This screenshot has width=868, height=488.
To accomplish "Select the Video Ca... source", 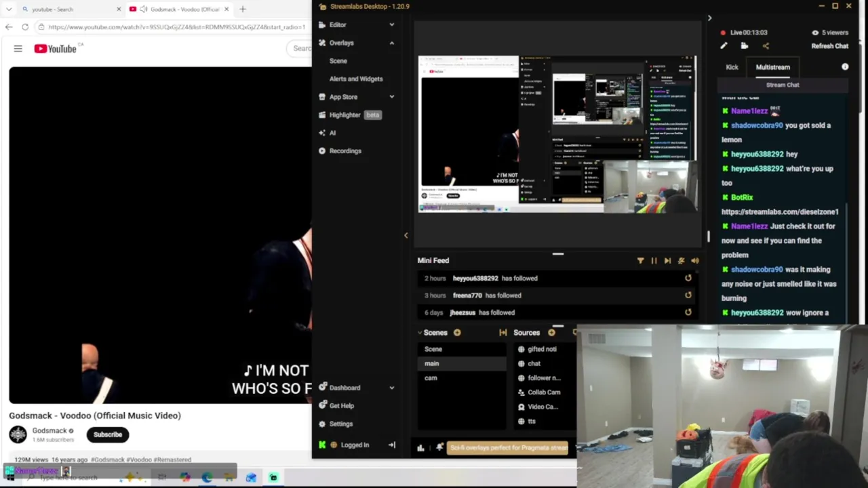I will pos(543,407).
